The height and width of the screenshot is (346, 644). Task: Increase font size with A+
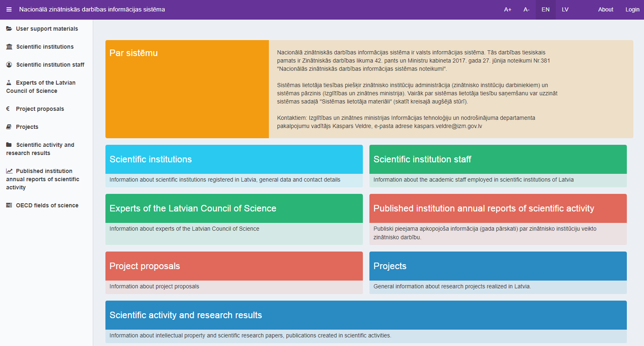[508, 9]
